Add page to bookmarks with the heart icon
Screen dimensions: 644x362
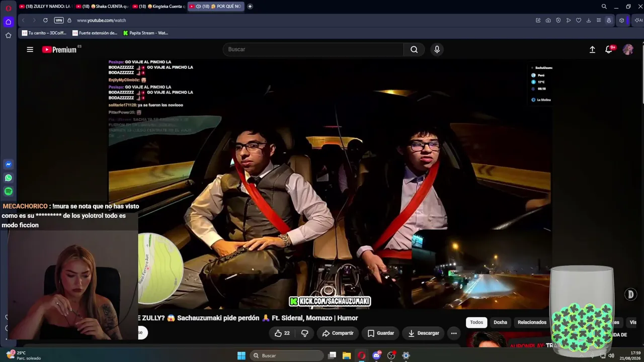pos(579,20)
